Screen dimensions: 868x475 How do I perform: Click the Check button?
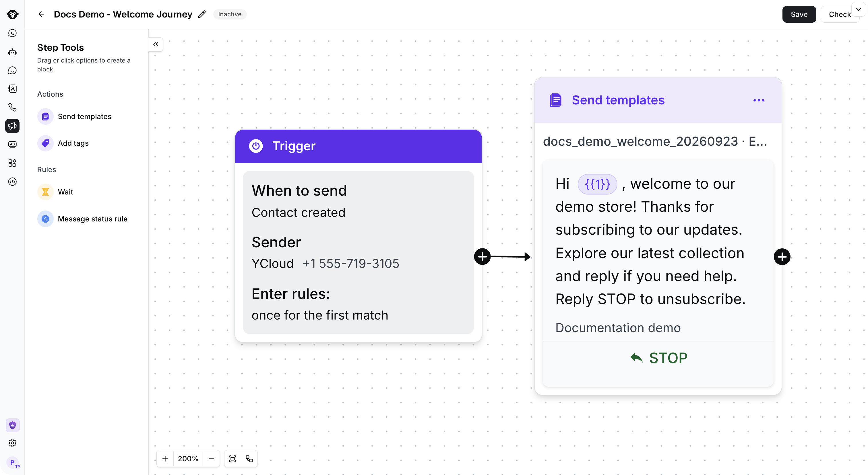coord(840,14)
